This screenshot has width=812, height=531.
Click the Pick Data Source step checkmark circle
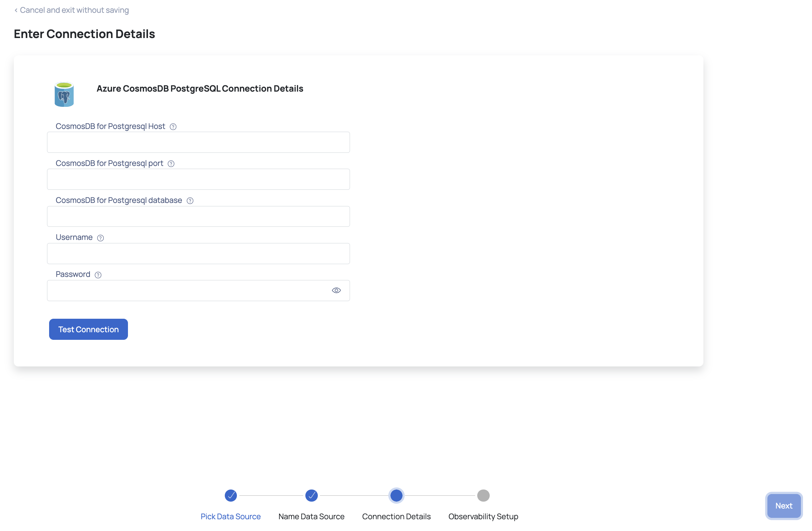(231, 495)
